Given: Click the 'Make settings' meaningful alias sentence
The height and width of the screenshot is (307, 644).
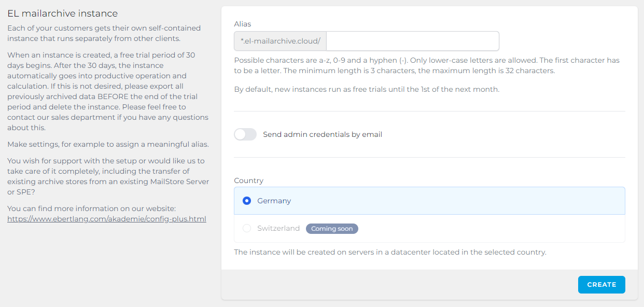Looking at the screenshot, I should [x=108, y=144].
